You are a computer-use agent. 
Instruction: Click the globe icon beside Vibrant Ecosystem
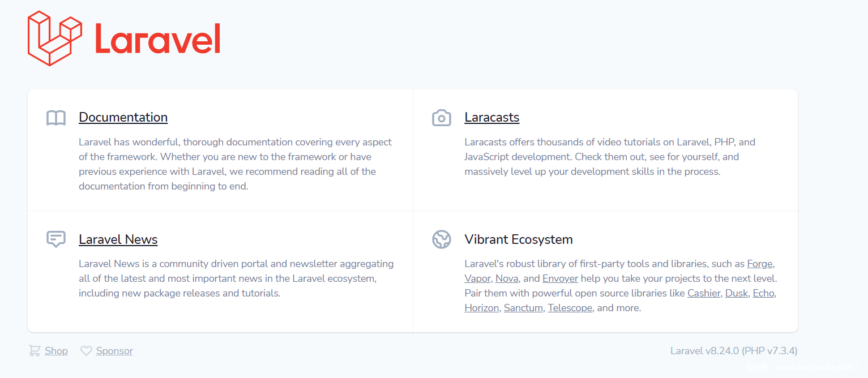click(442, 239)
